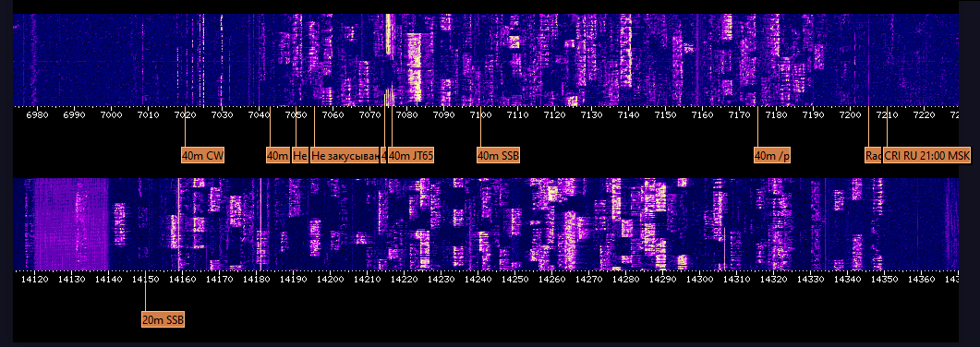Select the 20m SSB bookmark label
980x347 pixels.
(163, 319)
